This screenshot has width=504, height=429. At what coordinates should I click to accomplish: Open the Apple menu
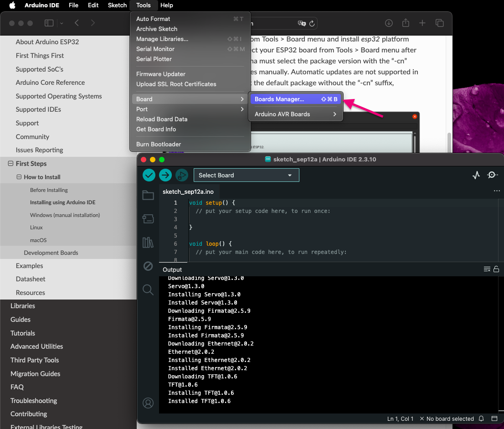(12, 5)
